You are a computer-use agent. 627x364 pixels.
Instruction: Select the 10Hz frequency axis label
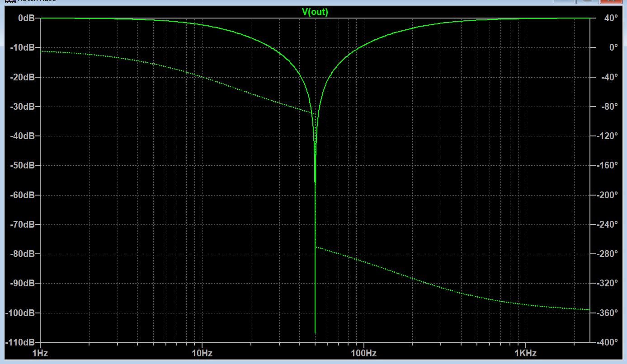pos(202,352)
